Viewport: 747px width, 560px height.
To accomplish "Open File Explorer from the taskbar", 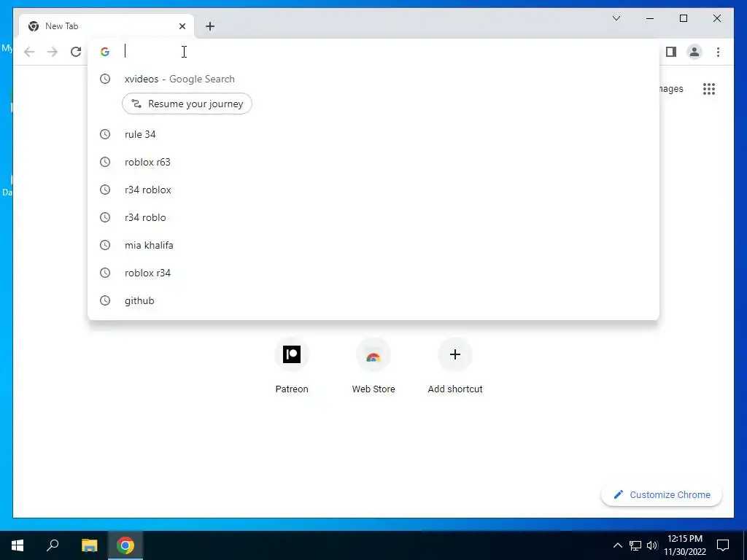I will 89,545.
